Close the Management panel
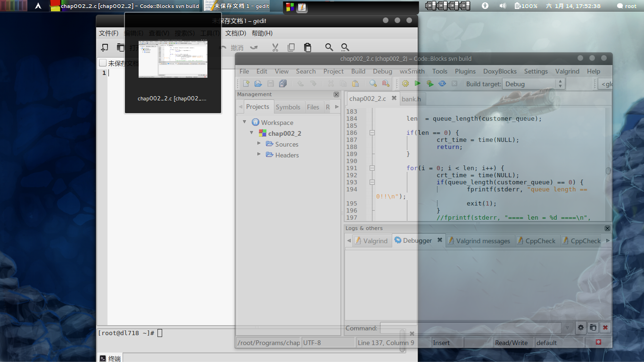The image size is (644, 362). (x=336, y=94)
